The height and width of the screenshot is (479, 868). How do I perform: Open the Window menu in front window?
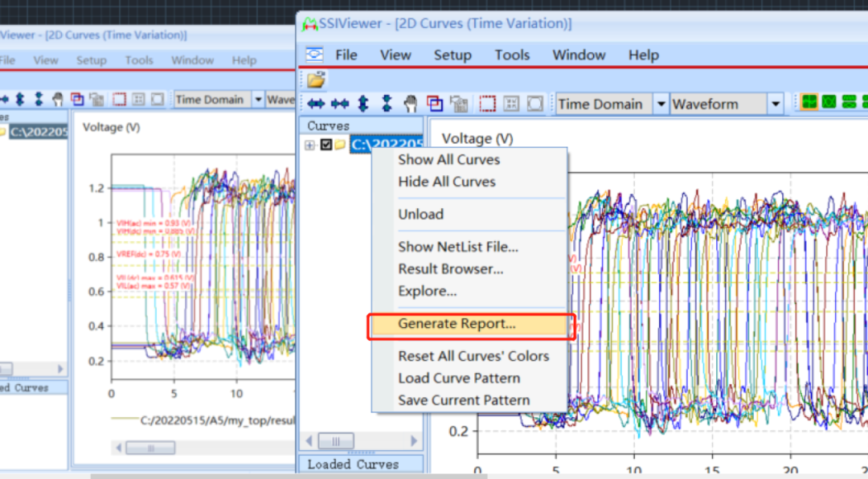(x=579, y=55)
